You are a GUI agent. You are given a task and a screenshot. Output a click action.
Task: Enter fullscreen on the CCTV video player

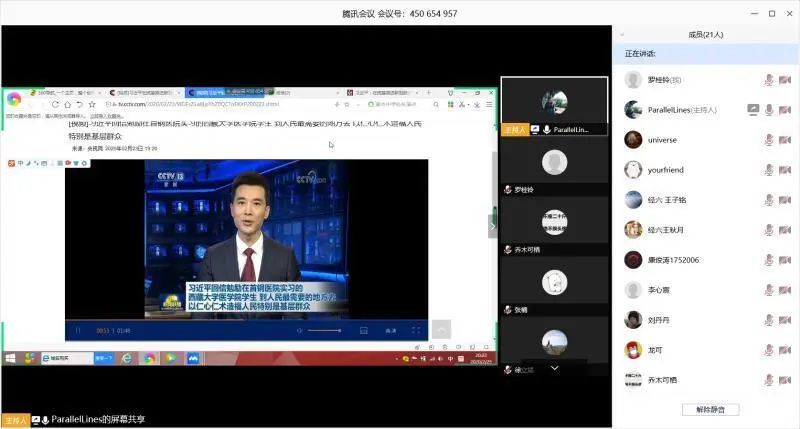coord(417,330)
